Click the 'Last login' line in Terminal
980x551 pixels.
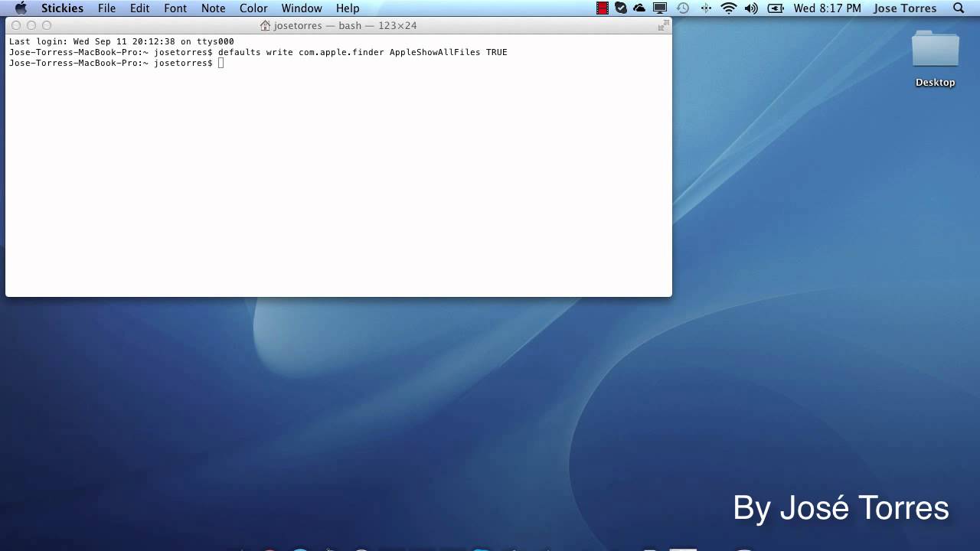(122, 41)
